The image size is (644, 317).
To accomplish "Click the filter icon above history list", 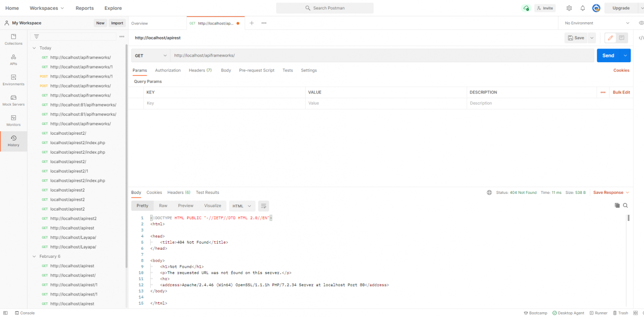I will (36, 36).
